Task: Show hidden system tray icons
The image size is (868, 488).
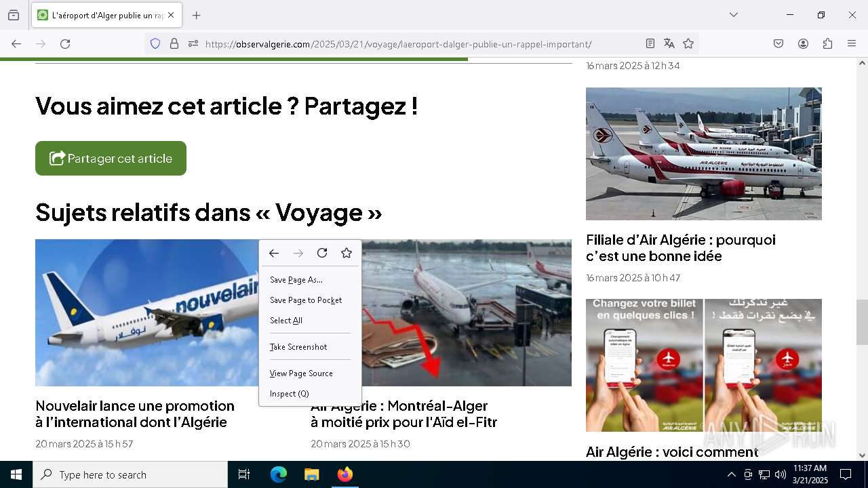Action: click(731, 474)
